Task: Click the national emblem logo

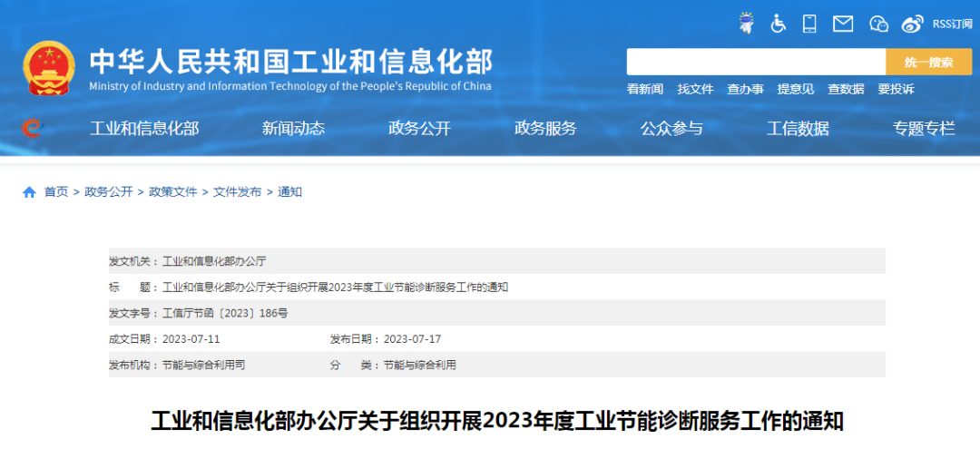Action: point(50,67)
